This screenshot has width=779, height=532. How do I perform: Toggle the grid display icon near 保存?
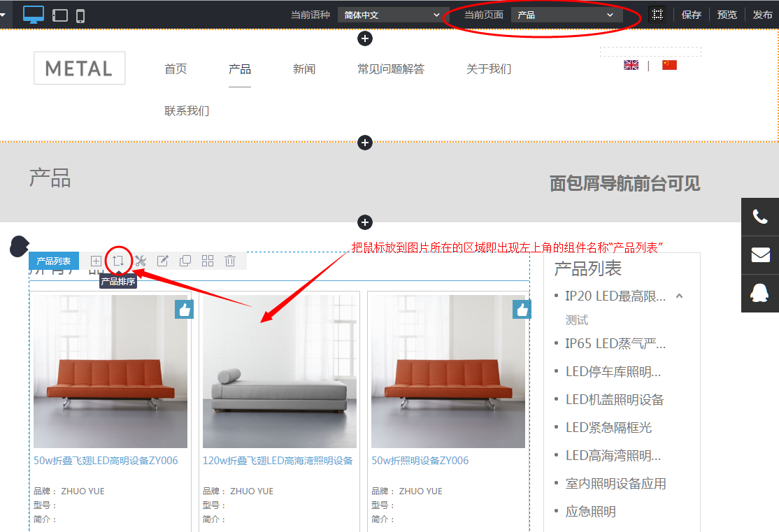[x=657, y=14]
